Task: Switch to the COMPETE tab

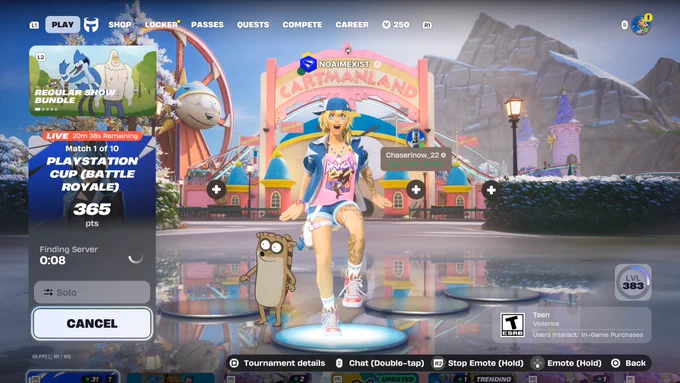Action: click(x=302, y=25)
